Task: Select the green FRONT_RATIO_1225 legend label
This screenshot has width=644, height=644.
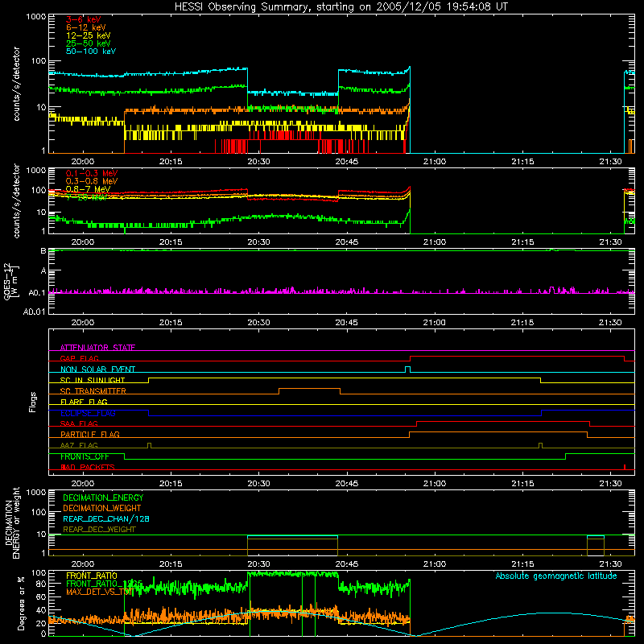Action: point(104,584)
